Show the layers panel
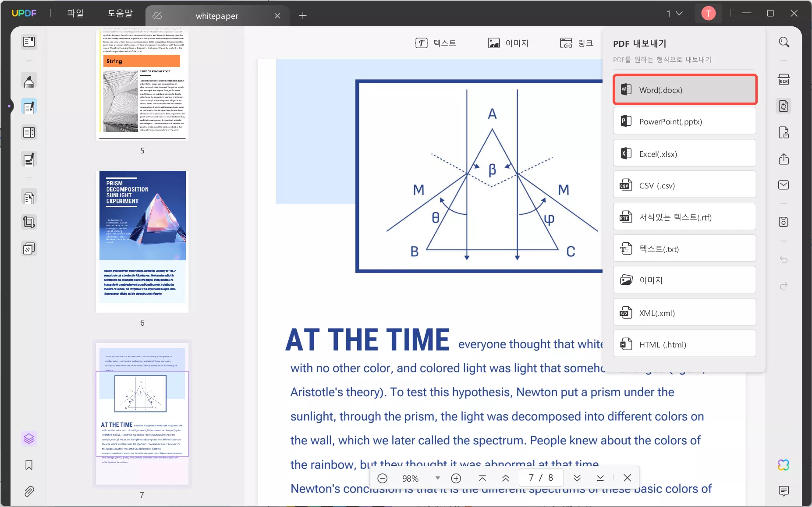Viewport: 812px width, 507px height. click(x=29, y=438)
